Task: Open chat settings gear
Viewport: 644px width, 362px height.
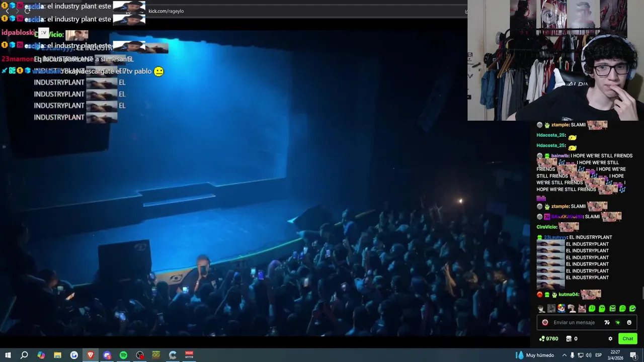Action: (x=610, y=339)
